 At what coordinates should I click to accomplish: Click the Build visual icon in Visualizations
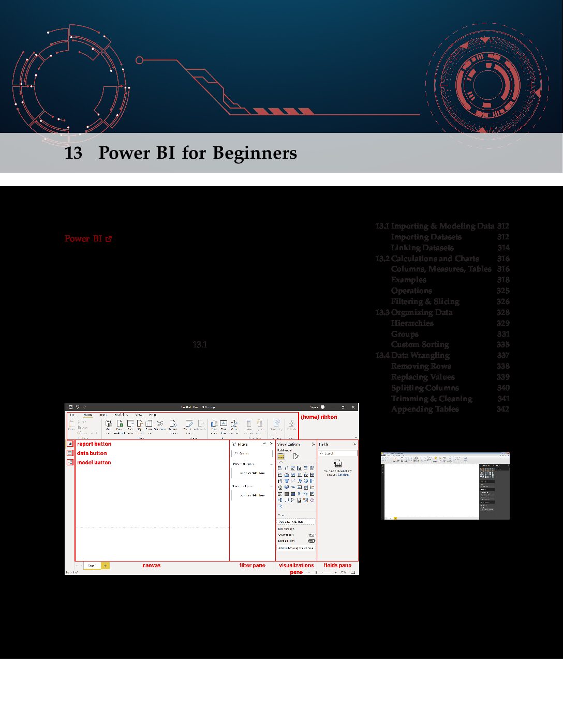pyautogui.click(x=281, y=457)
